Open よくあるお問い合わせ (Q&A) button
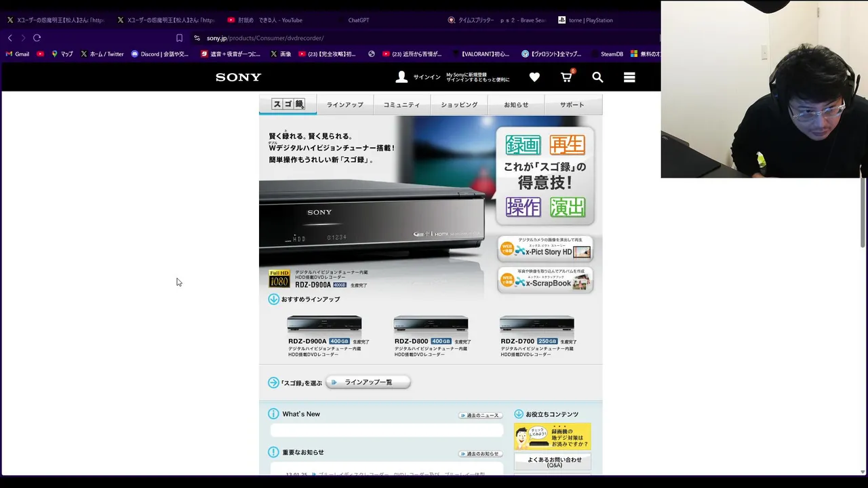868x488 pixels. [553, 462]
